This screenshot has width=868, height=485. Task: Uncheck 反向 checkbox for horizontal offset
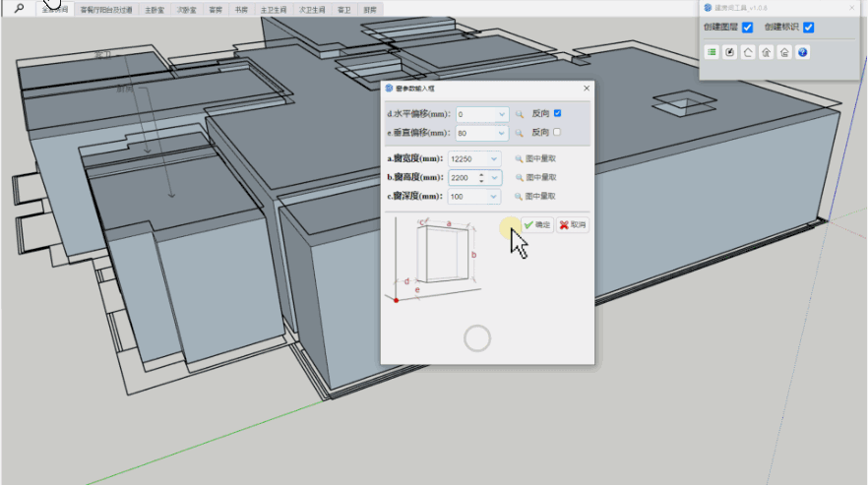(x=558, y=113)
